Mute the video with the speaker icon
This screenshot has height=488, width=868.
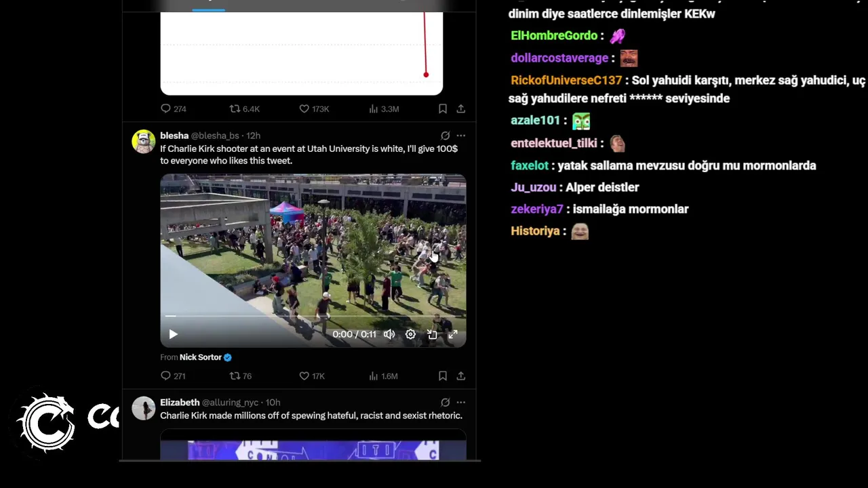point(389,334)
